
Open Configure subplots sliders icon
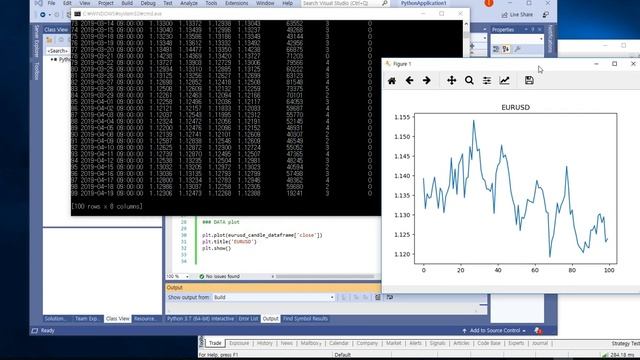pos(487,80)
